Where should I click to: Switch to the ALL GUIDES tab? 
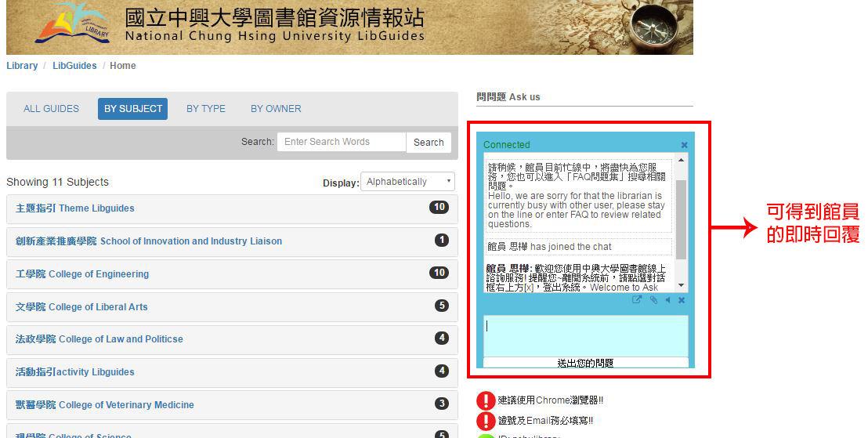tap(52, 109)
